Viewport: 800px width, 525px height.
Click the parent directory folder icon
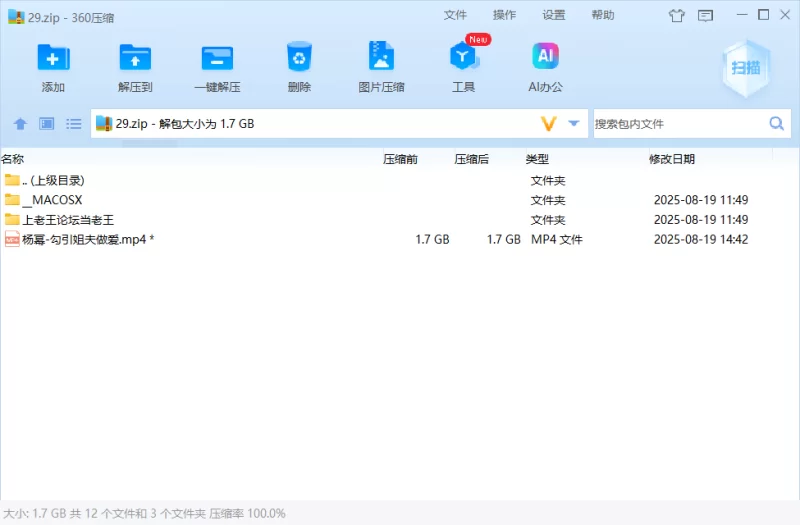[12, 180]
